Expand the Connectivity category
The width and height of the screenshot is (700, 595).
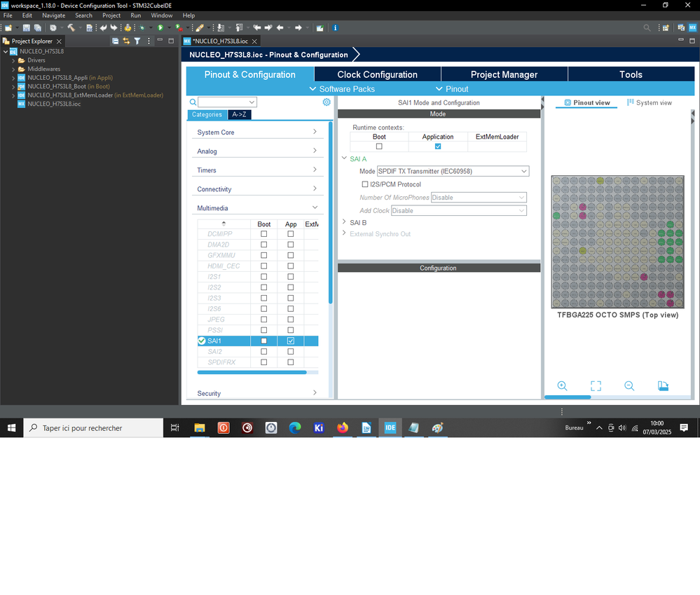tap(257, 189)
